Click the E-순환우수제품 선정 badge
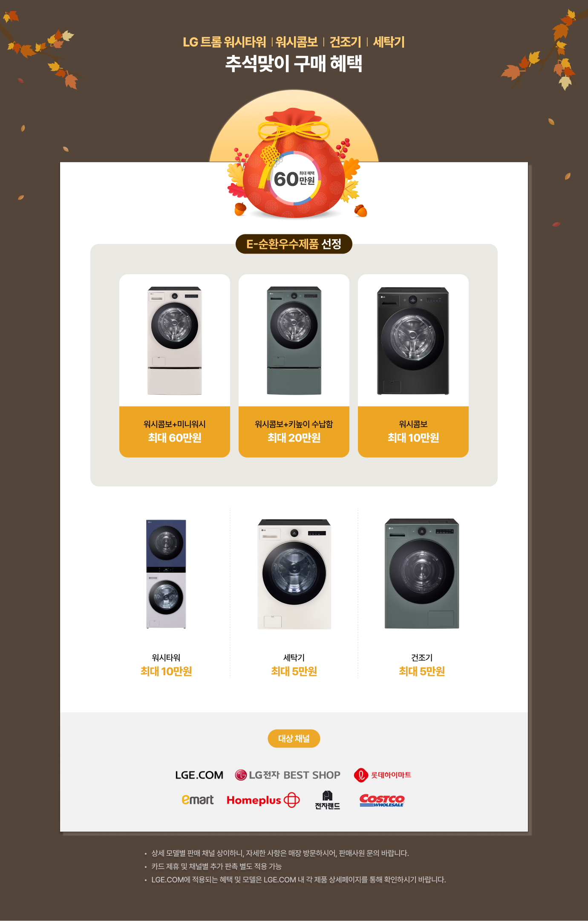 (294, 244)
